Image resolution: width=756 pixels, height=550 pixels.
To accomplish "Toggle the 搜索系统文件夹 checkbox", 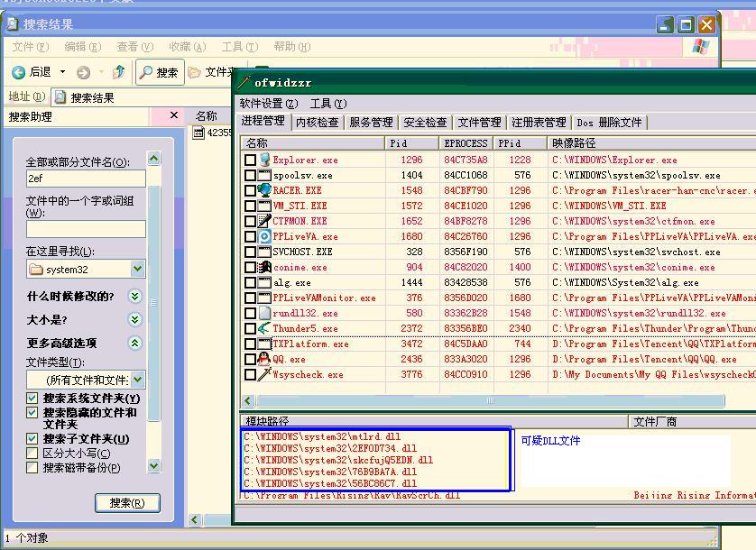I will [x=32, y=399].
